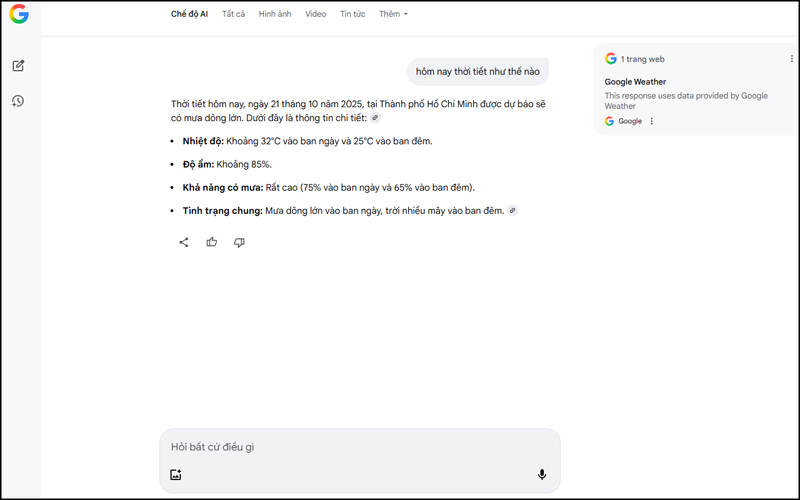800x500 pixels.
Task: Open three-dot menu beside '1 trang web'
Action: tap(792, 59)
